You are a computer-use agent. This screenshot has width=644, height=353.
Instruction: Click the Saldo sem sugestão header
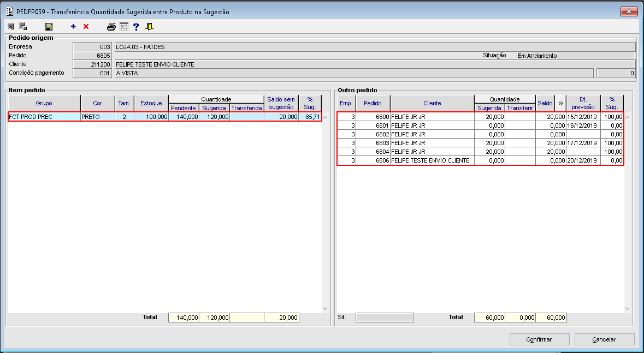tap(281, 103)
